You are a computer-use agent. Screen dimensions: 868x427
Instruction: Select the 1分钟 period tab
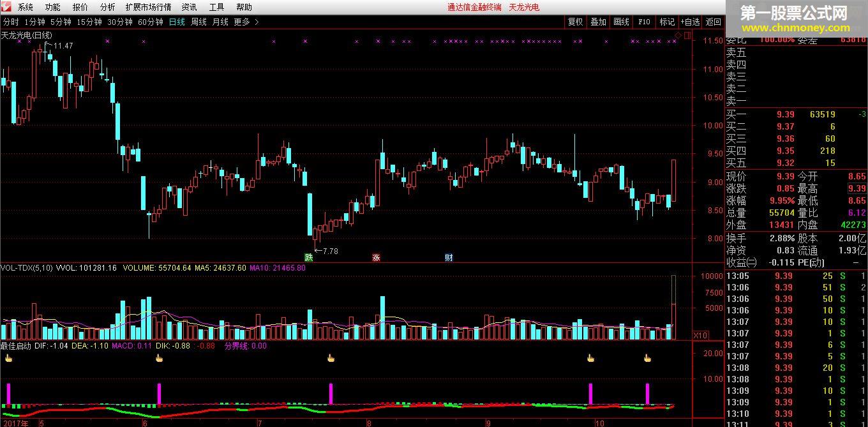[35, 22]
